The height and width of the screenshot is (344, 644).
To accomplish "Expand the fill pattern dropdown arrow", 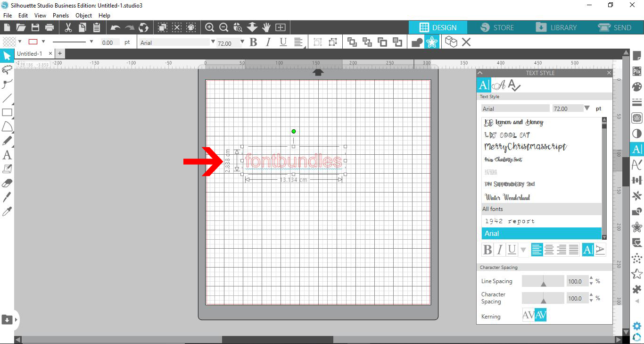I will click(20, 42).
